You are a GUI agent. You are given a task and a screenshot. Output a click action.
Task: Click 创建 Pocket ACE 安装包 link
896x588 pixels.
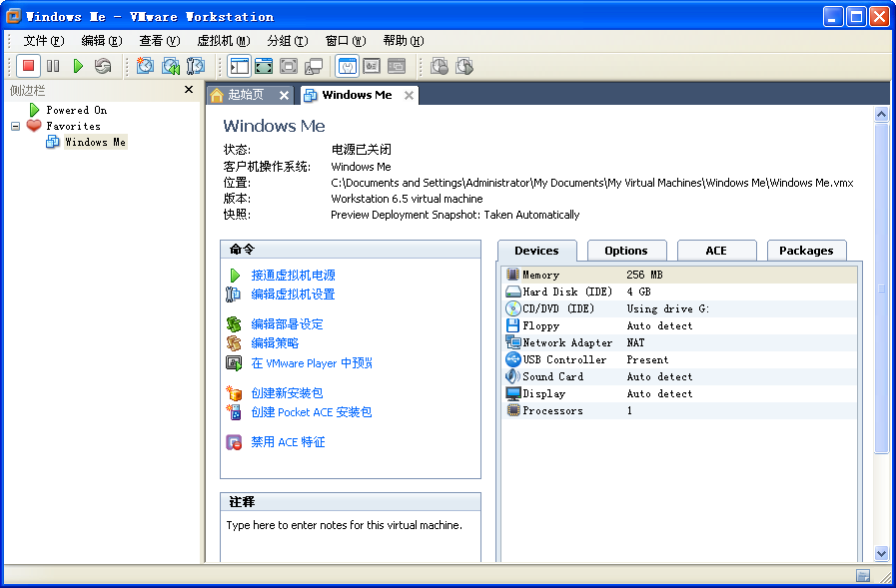(312, 412)
